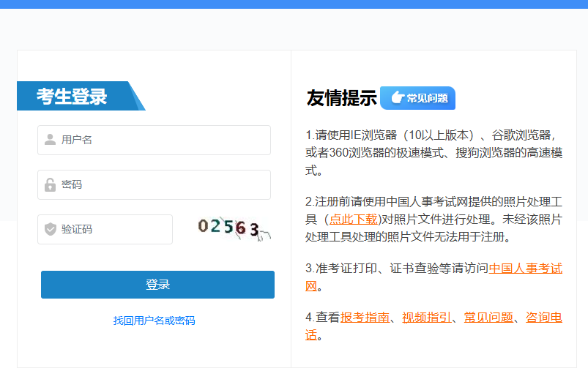Click the 友情提示 heading text

[342, 98]
